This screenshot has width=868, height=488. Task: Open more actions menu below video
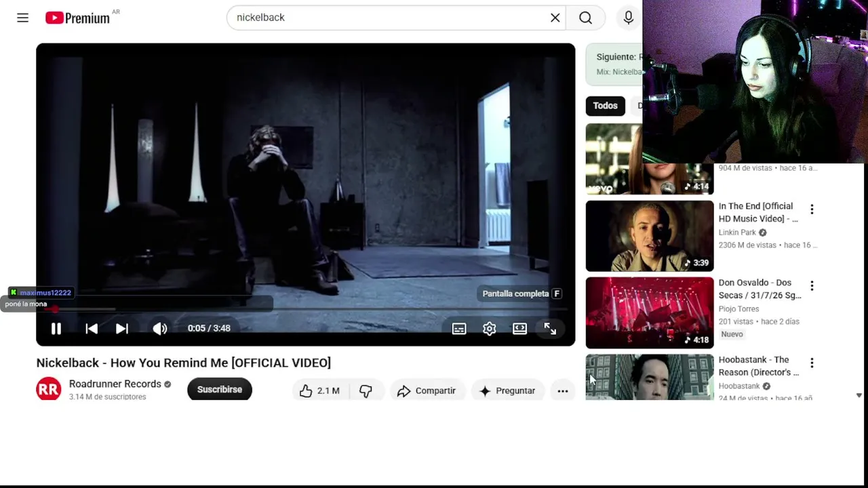click(x=563, y=390)
